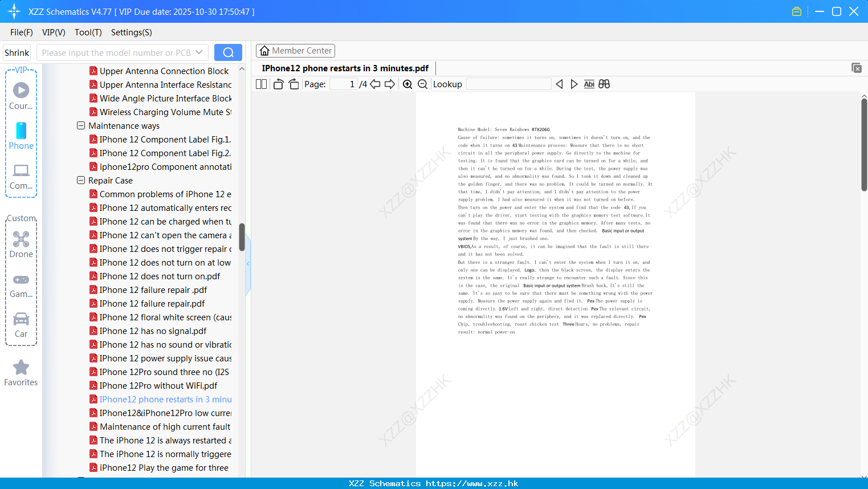The height and width of the screenshot is (489, 868).
Task: Go to previous page arrow
Action: coord(375,84)
